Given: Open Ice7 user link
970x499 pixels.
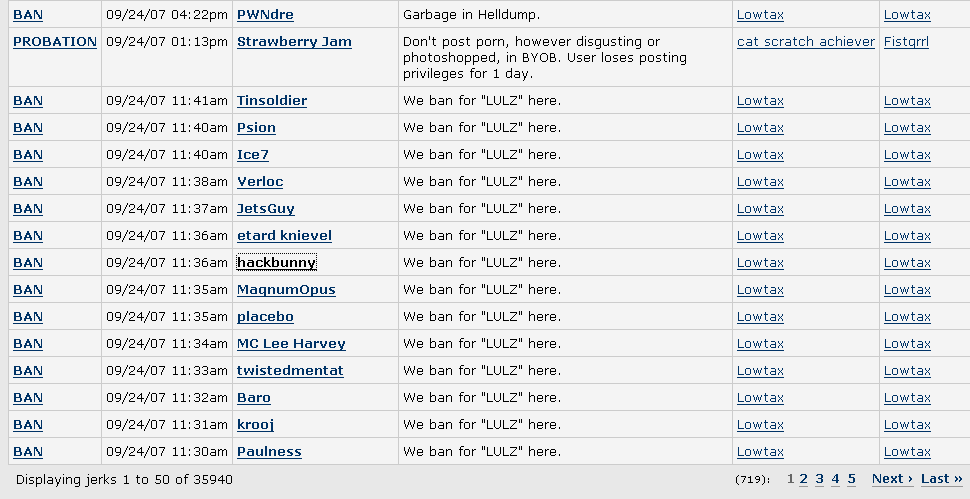Looking at the screenshot, I should point(252,155).
